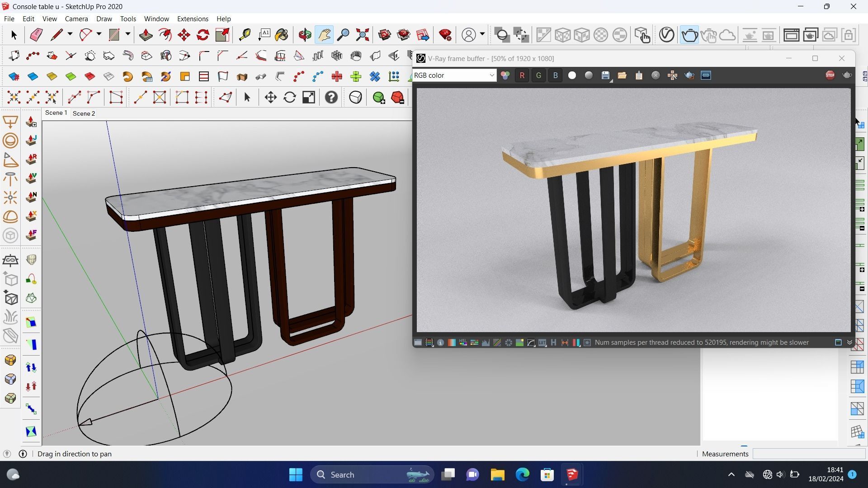This screenshot has height=488, width=868.
Task: Open the Paint Bucket tool
Action: [x=282, y=35]
